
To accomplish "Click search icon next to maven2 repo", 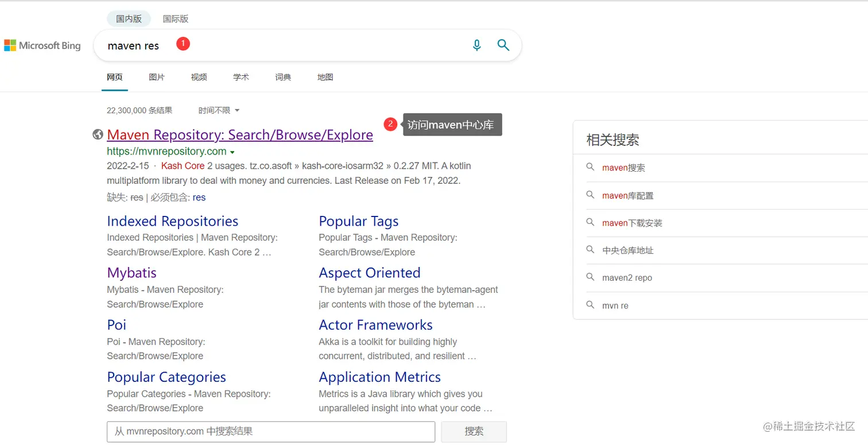I will (x=590, y=277).
